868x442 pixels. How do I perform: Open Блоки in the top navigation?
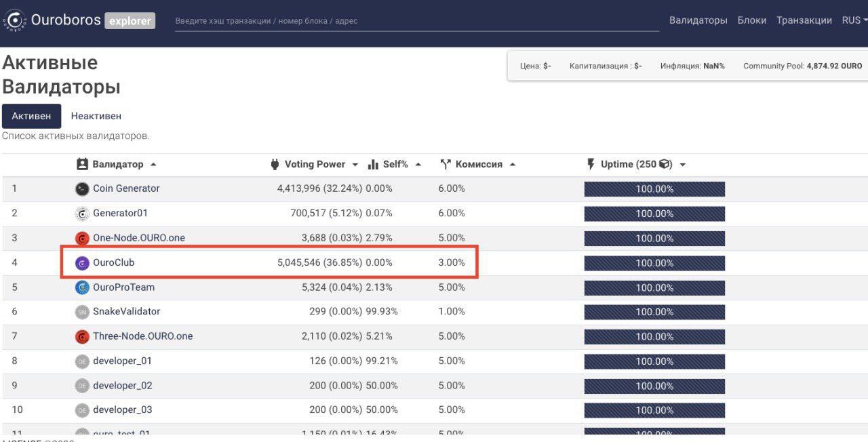point(752,20)
